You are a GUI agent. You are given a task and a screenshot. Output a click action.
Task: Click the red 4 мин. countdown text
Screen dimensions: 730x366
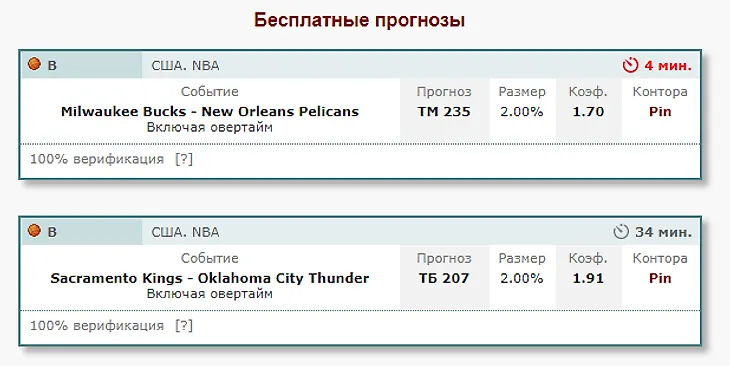click(668, 66)
